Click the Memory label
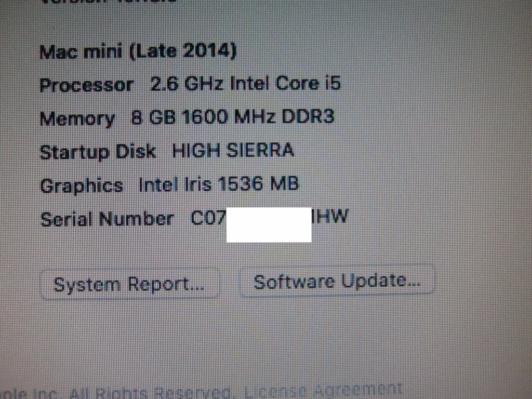The width and height of the screenshot is (532, 399). click(77, 119)
